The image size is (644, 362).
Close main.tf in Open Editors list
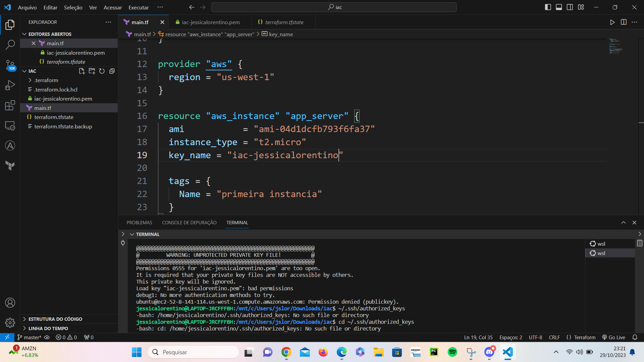(34, 43)
